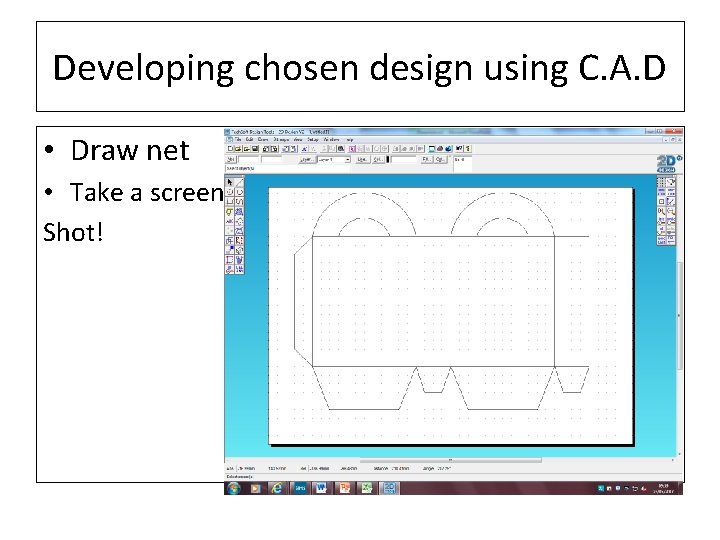The height and width of the screenshot is (540, 720).
Task: Open the File menu
Action: coord(238,140)
